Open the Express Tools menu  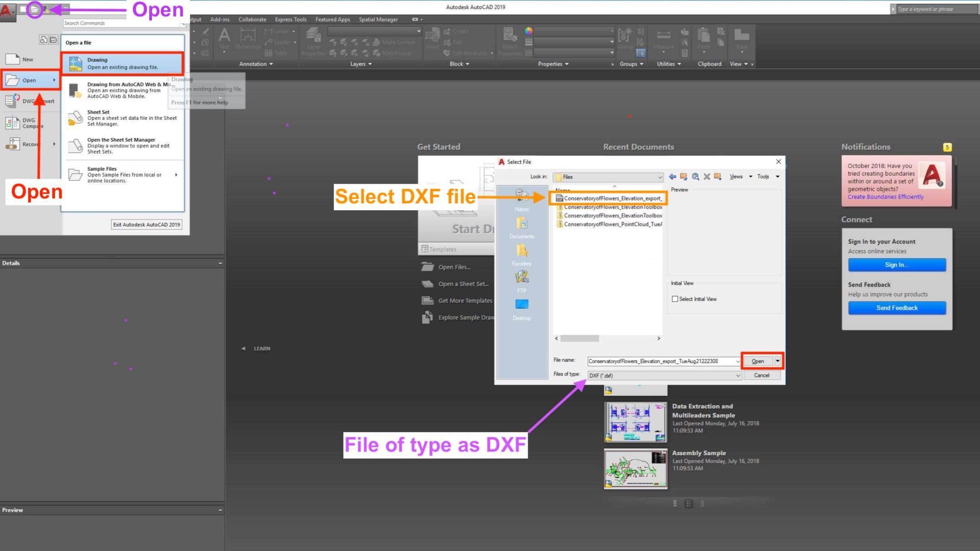(291, 19)
